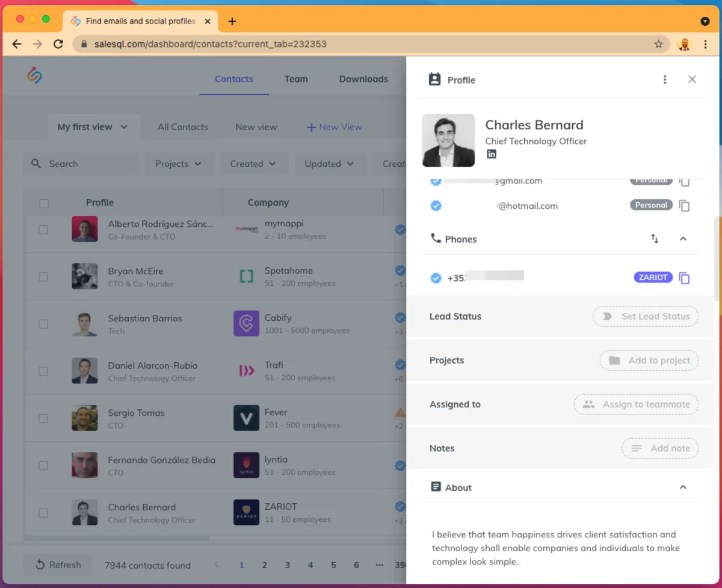This screenshot has height=588, width=722.
Task: Open the All Contacts view tab
Action: pos(183,127)
